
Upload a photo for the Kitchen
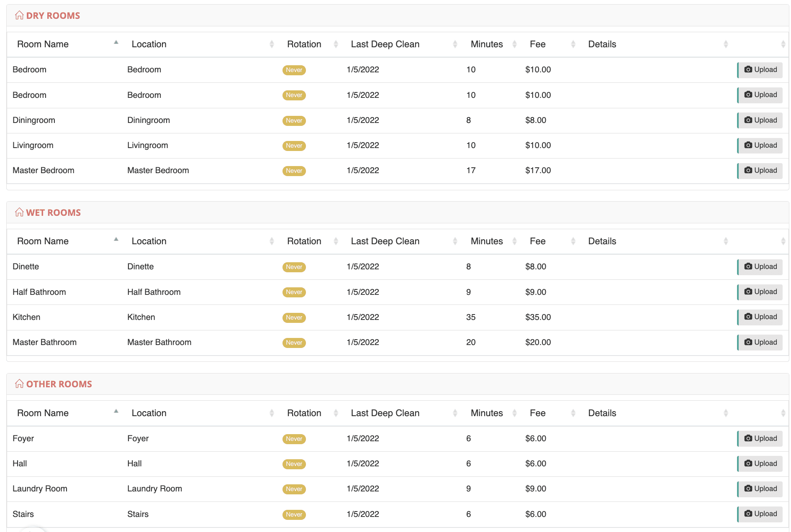(760, 317)
